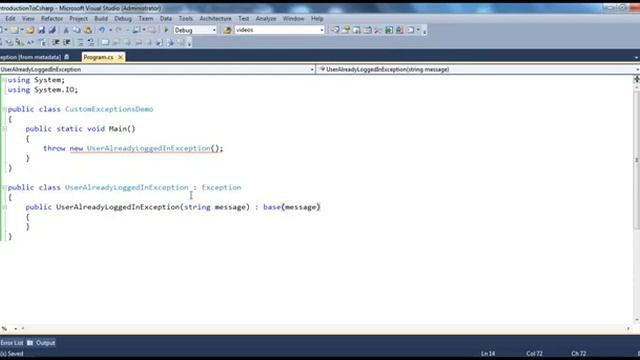Image resolution: width=640 pixels, height=360 pixels.
Task: Click 'base' keyword in the constructor line
Action: [x=272, y=207]
